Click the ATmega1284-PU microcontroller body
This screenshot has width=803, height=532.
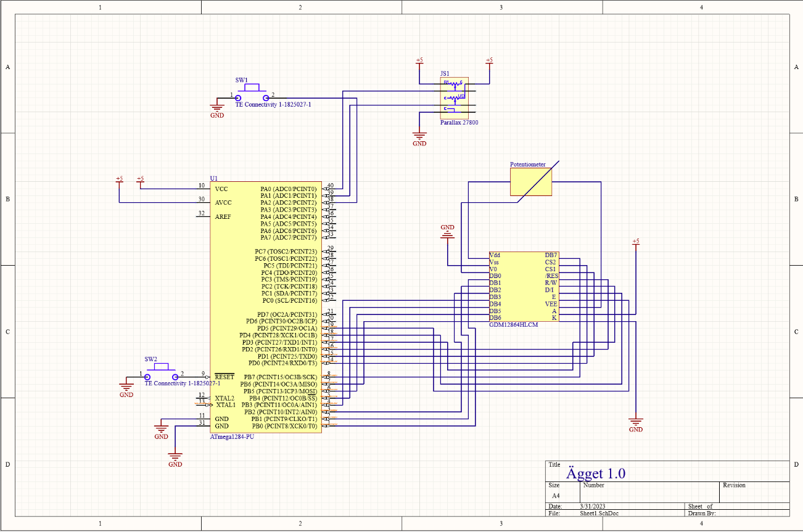pos(266,307)
